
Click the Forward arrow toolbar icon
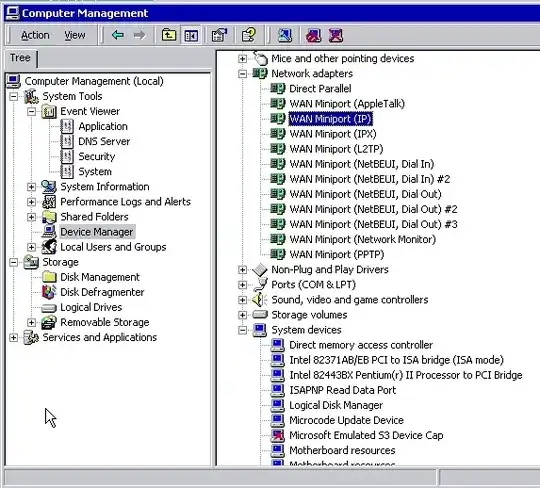(x=139, y=35)
